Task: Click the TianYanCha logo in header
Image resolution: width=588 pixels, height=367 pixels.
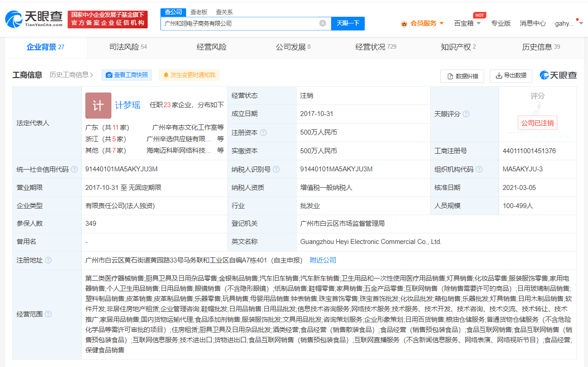Action: (34, 19)
